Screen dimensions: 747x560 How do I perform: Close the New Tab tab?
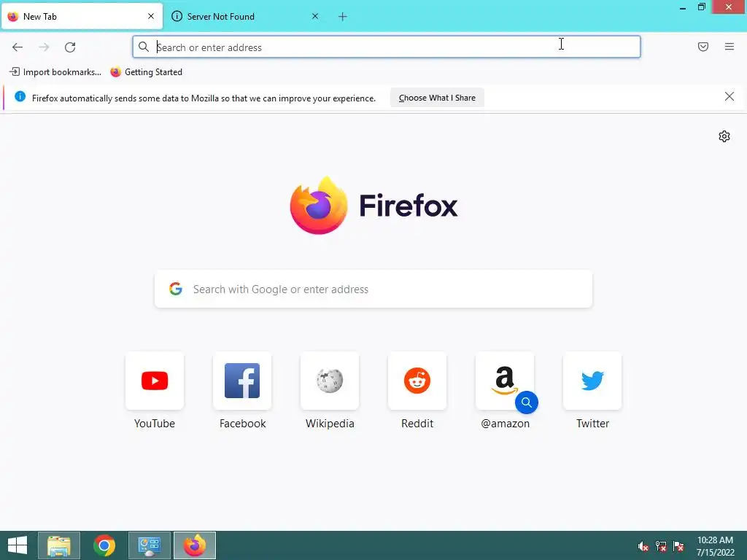pyautogui.click(x=151, y=16)
